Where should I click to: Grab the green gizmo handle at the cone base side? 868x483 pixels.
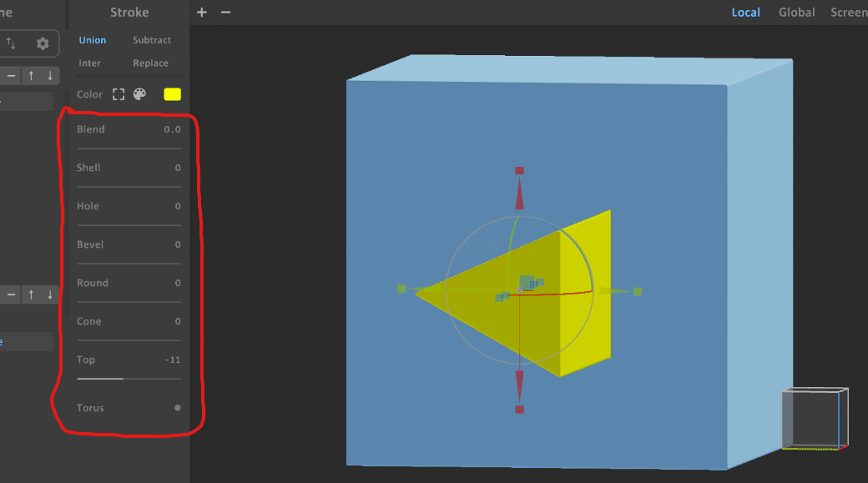click(x=638, y=292)
